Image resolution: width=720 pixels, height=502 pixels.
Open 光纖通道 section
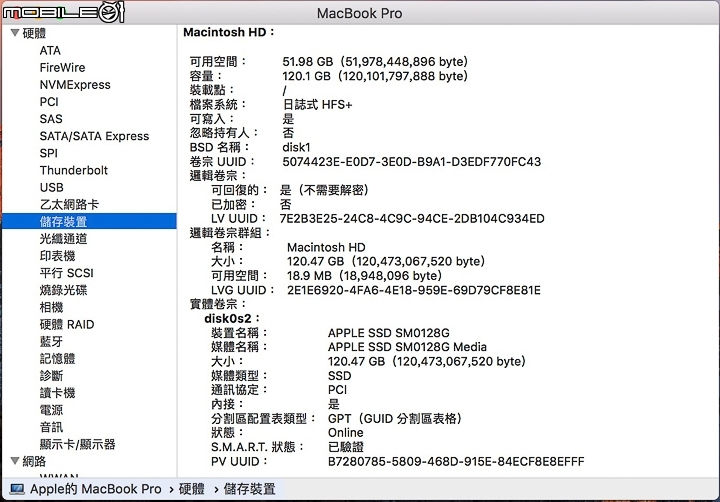63,239
